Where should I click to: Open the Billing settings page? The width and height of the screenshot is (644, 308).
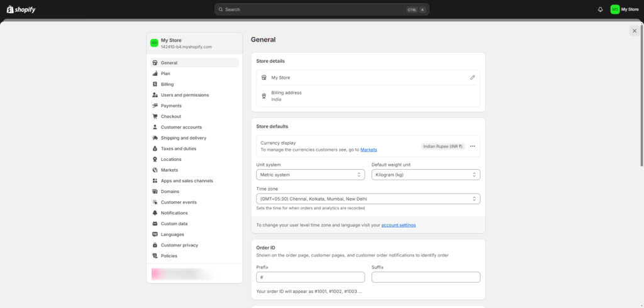[x=194, y=84]
